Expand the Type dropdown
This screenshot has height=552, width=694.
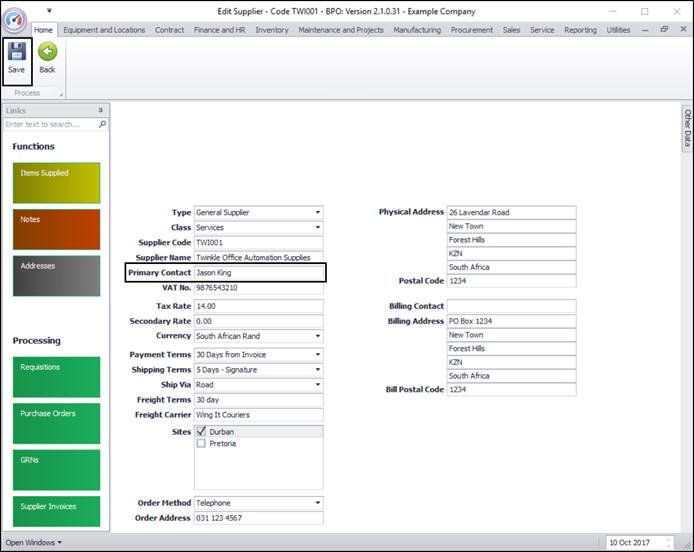[318, 212]
